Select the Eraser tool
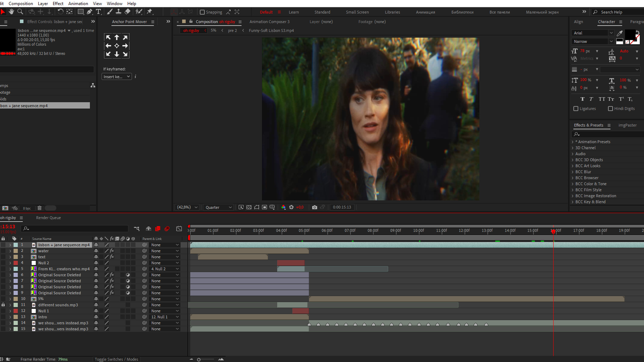 128,12
